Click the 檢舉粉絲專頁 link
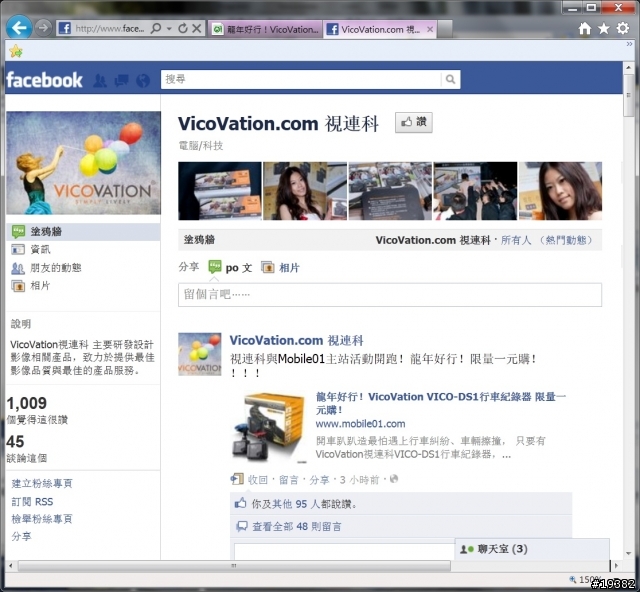Viewport: 640px width, 592px height. pyautogui.click(x=42, y=519)
